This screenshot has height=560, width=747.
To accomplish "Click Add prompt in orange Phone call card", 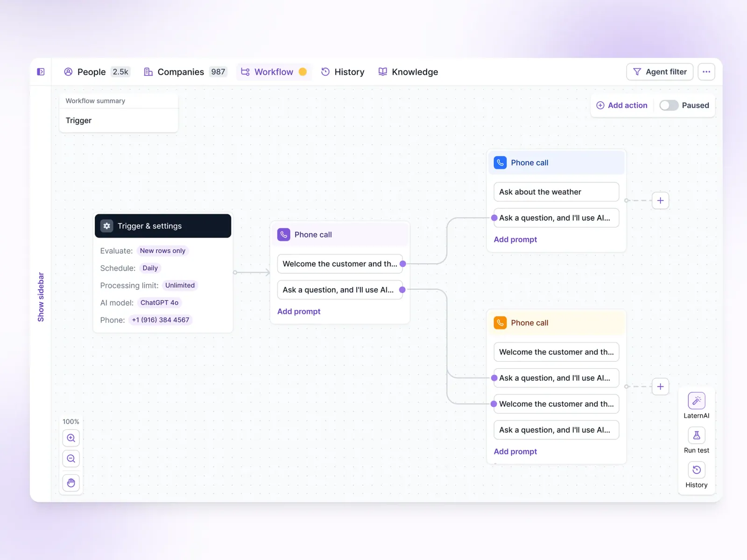I will [x=515, y=452].
